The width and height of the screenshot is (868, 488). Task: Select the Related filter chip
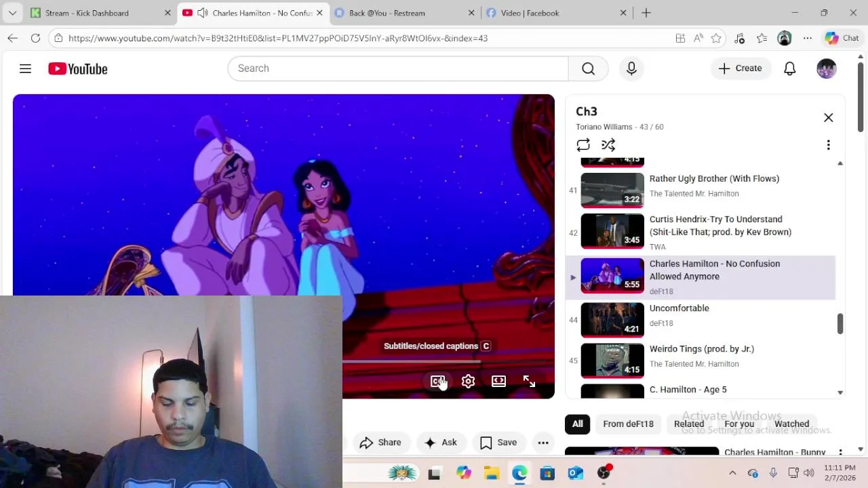pyautogui.click(x=688, y=424)
